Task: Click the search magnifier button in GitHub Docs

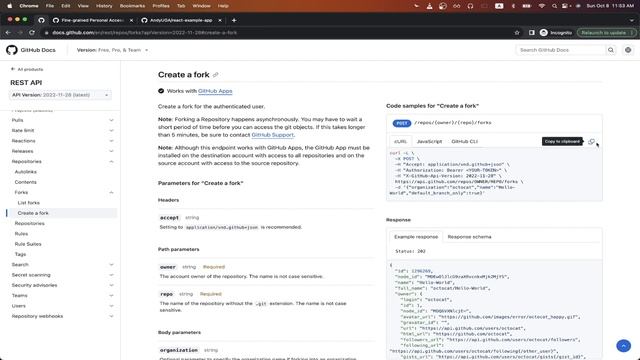Action: coord(611,50)
